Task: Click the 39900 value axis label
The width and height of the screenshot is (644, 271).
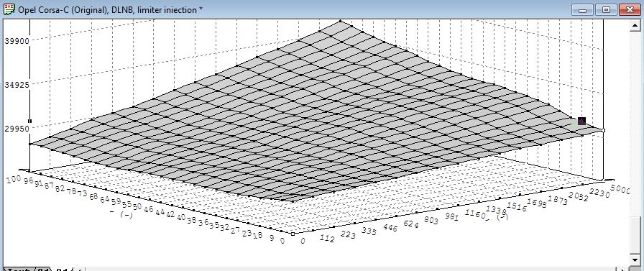Action: point(17,41)
